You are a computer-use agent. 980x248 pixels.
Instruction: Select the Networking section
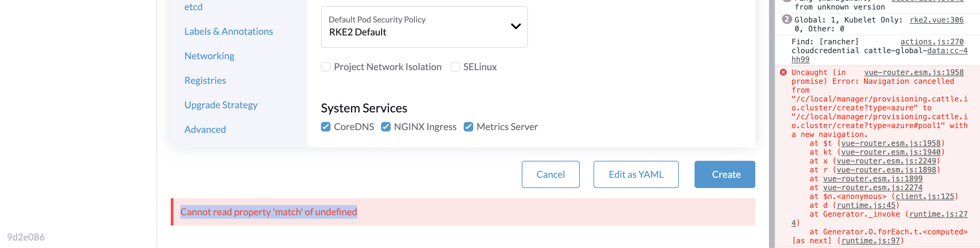click(209, 56)
